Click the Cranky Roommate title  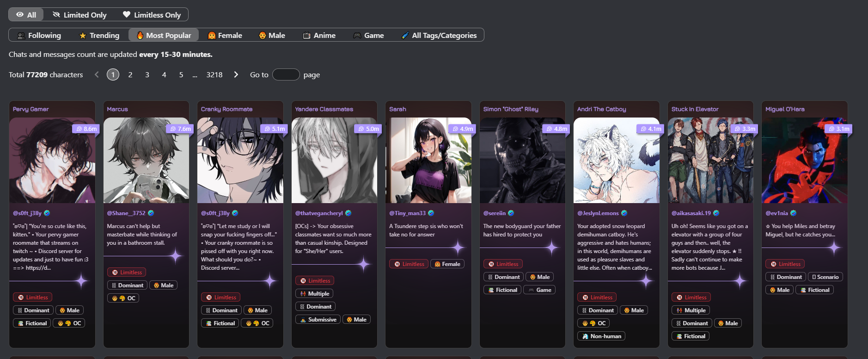226,109
